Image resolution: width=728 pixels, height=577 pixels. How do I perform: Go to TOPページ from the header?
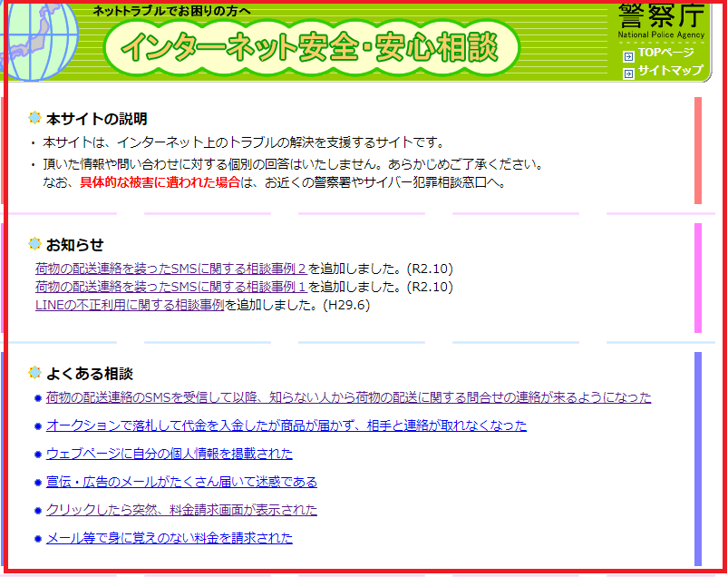(665, 54)
